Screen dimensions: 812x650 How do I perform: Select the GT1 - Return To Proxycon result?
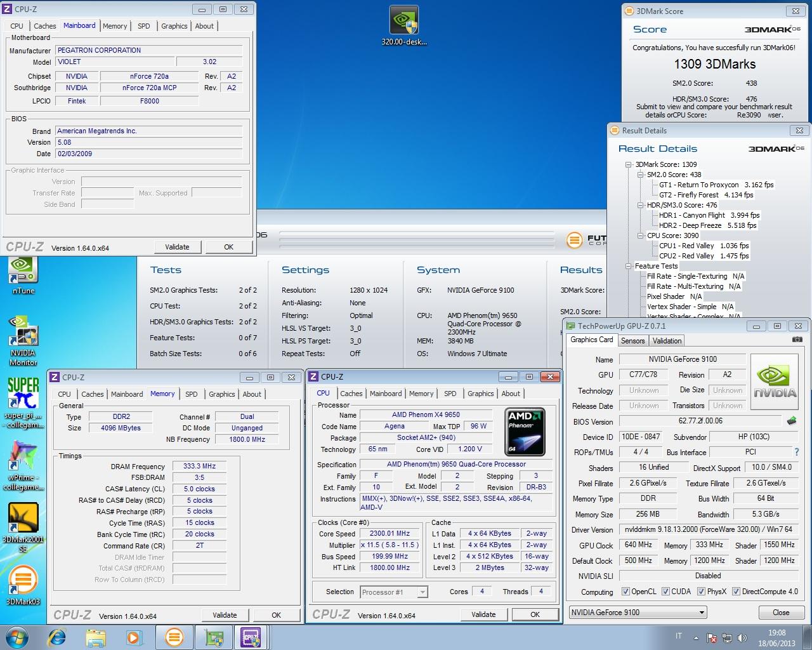716,185
